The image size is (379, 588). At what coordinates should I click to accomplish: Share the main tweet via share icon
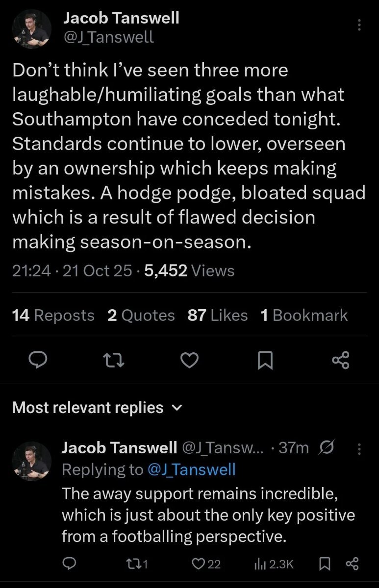pos(341,361)
